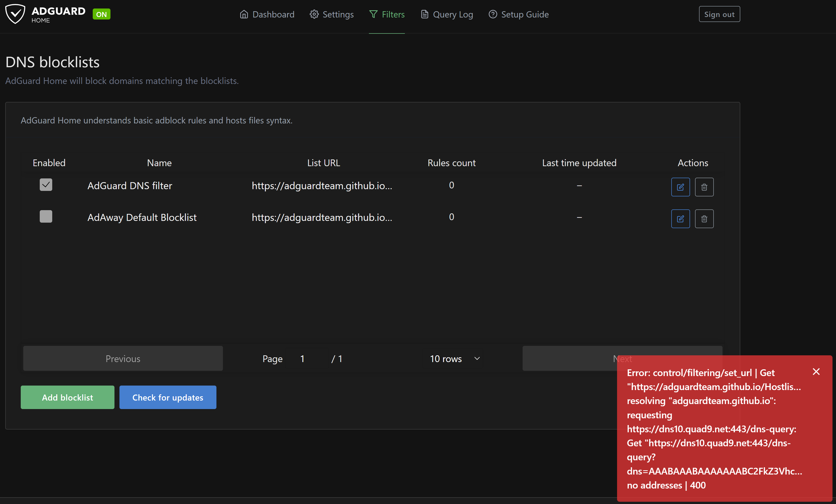
Task: Click the AdGuard Home shield logo
Action: 15,14
